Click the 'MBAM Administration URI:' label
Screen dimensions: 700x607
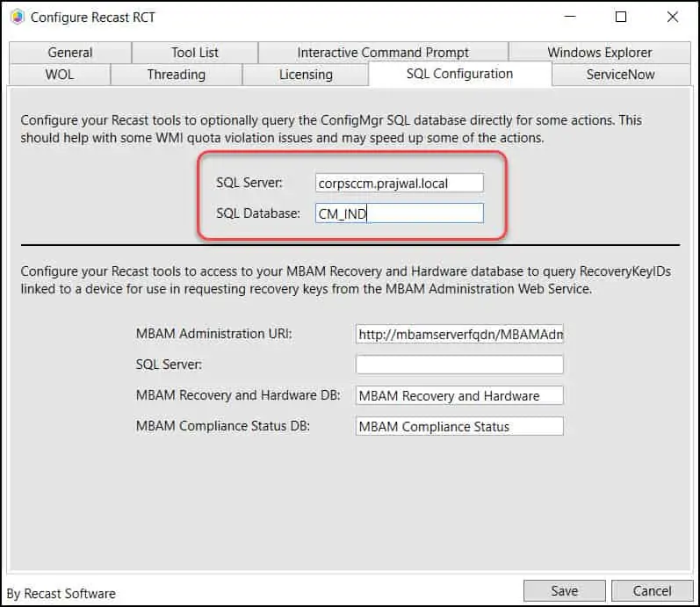(213, 334)
